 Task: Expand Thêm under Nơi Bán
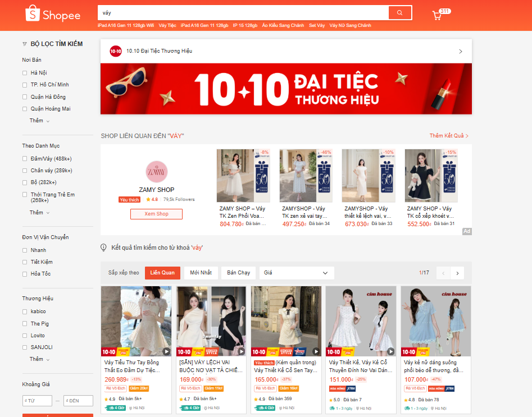(39, 121)
